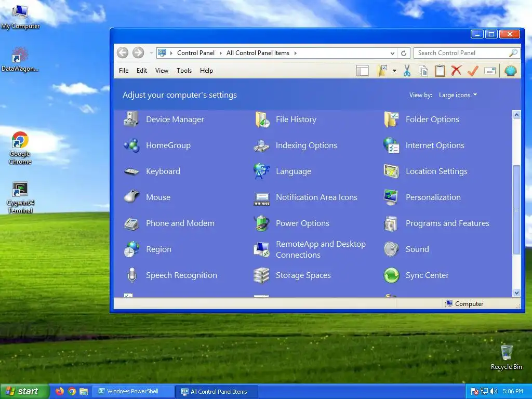Expand the folder toolbar icon dropdown arrow
Viewport: 532px width, 399px height.
point(394,71)
